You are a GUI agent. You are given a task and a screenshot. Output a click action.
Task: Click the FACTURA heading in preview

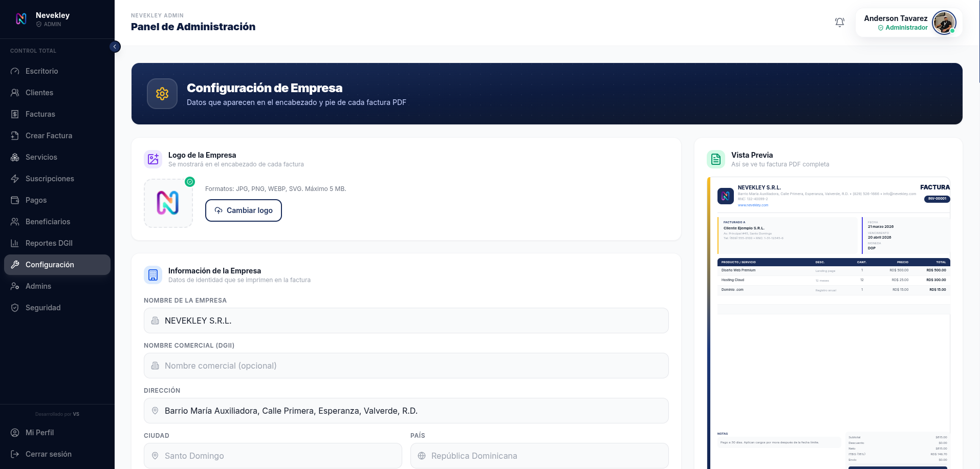coord(935,187)
